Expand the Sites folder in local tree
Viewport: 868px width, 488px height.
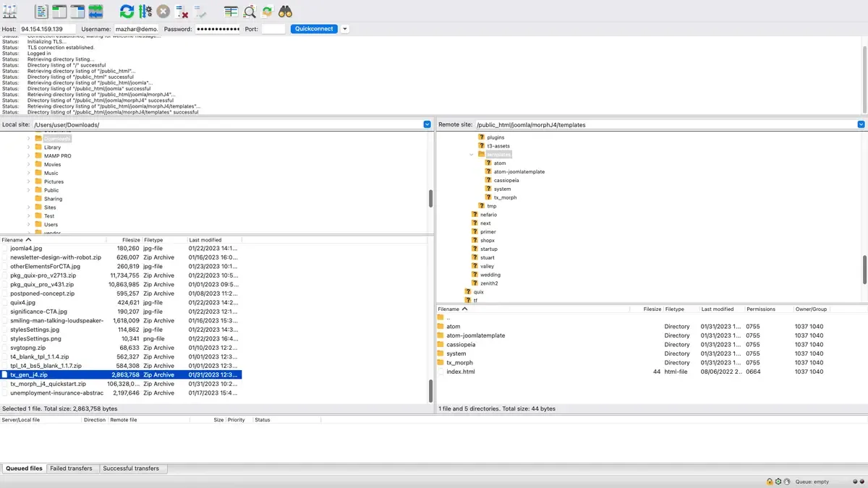(29, 207)
